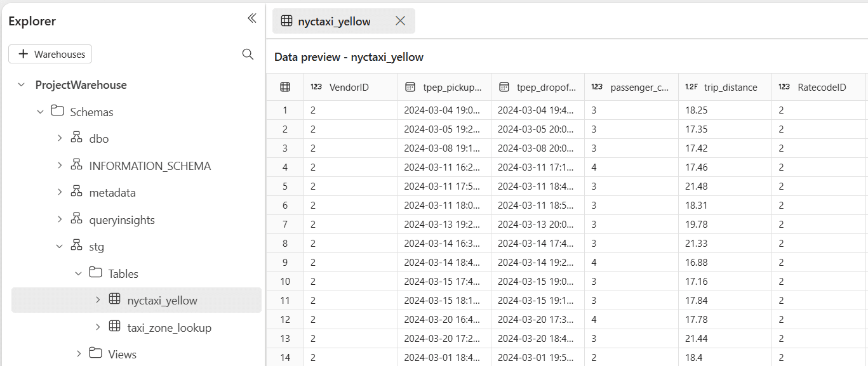Expand the dbo schema

pyautogui.click(x=60, y=138)
